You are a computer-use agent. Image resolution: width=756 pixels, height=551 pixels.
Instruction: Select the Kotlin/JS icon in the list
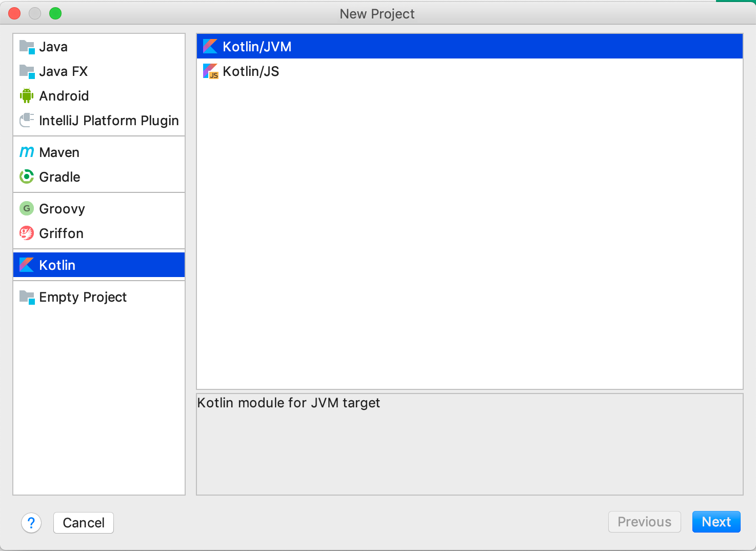[x=210, y=71]
